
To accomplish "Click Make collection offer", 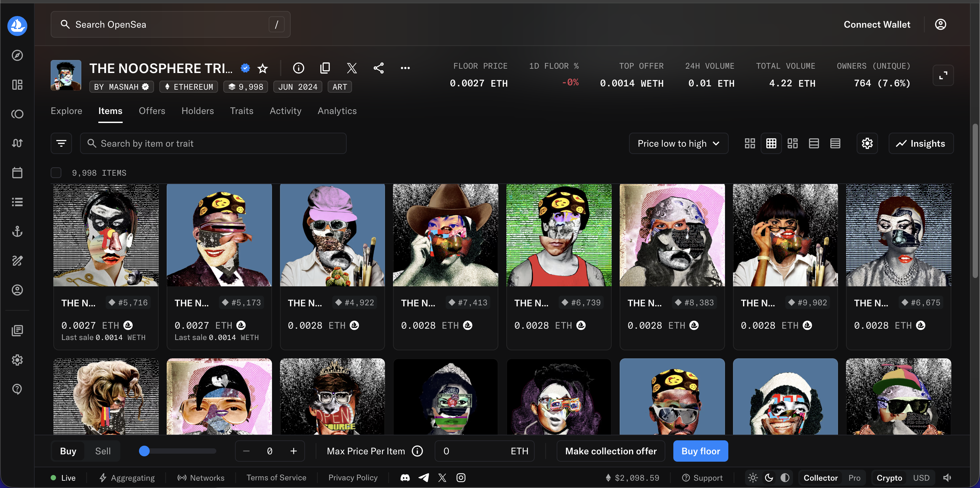I will 611,451.
